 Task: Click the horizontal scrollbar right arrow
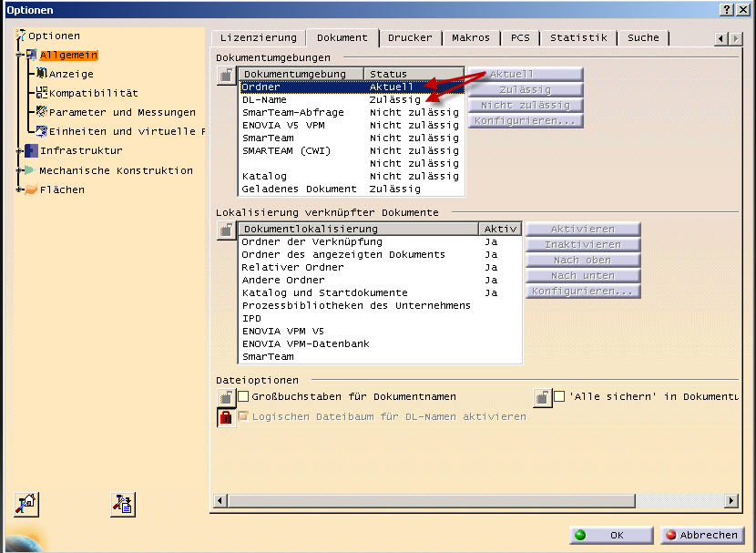(x=731, y=500)
